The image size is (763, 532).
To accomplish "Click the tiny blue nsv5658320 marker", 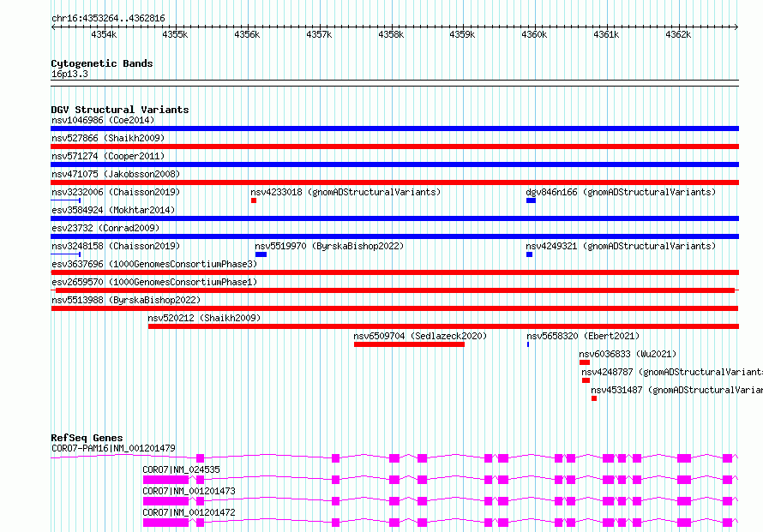I will [x=528, y=344].
